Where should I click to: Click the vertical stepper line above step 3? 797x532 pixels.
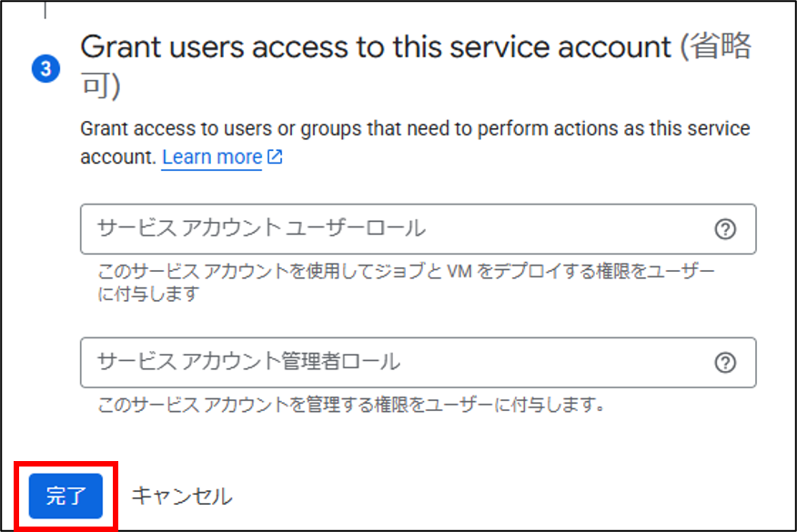[45, 10]
